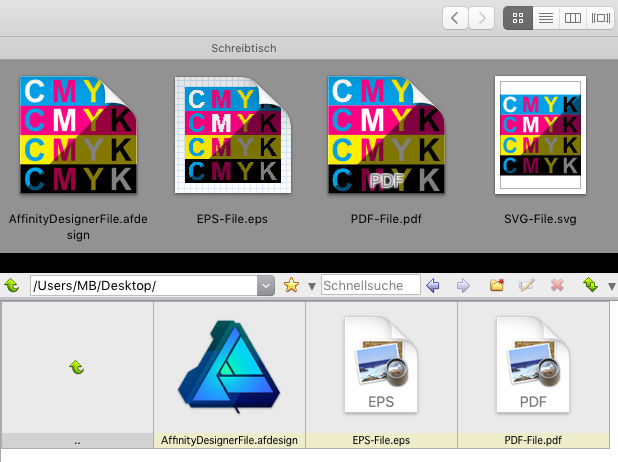
Task: Switch Finder to list view
Action: 546,18
